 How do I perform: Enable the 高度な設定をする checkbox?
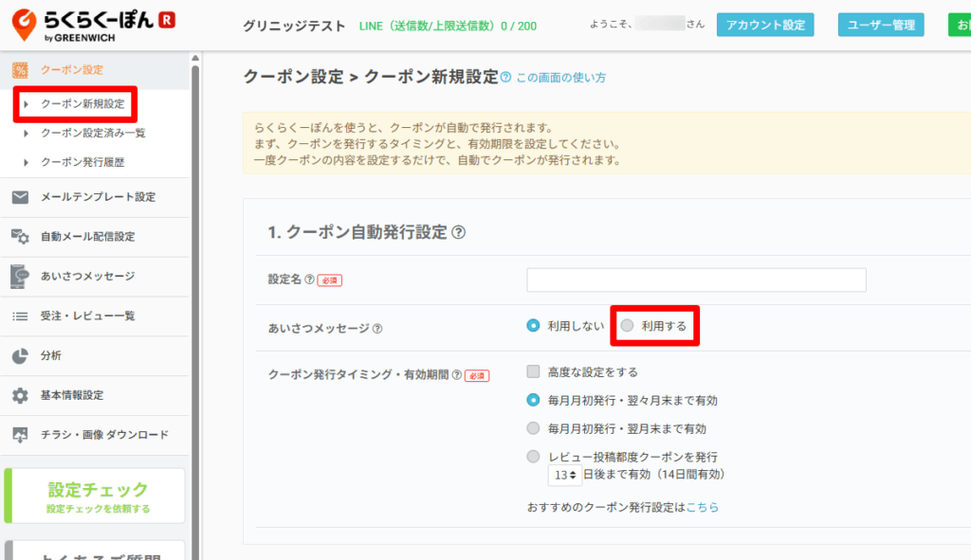tap(534, 372)
